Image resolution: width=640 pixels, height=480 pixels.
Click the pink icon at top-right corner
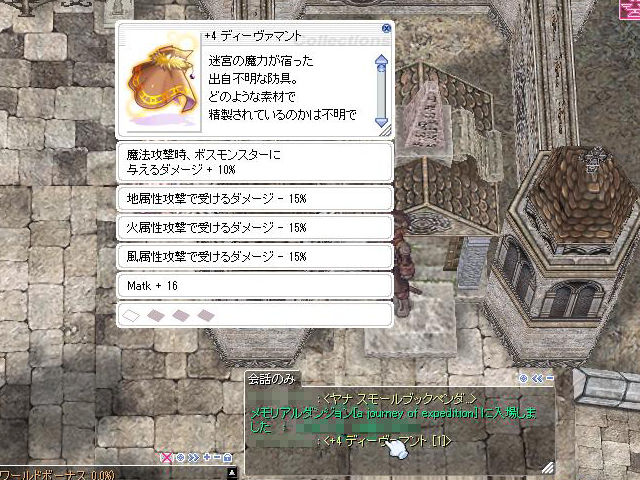point(630,9)
